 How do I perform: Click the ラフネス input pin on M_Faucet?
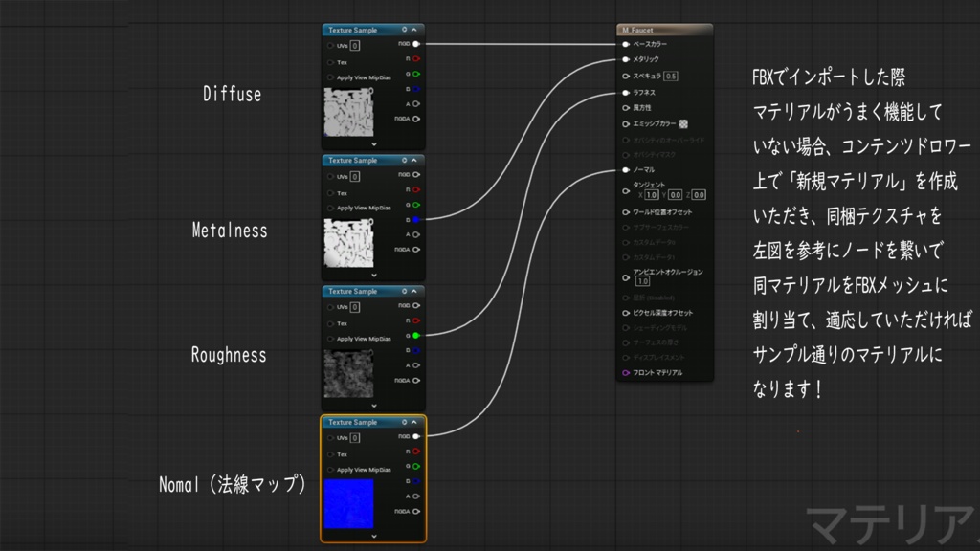point(625,93)
